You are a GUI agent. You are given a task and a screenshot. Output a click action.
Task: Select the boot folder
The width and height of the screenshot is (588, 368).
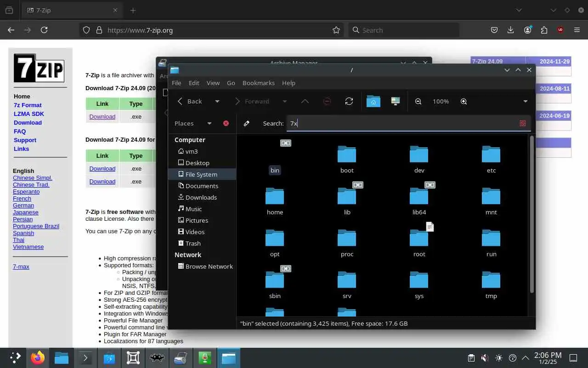[347, 160]
